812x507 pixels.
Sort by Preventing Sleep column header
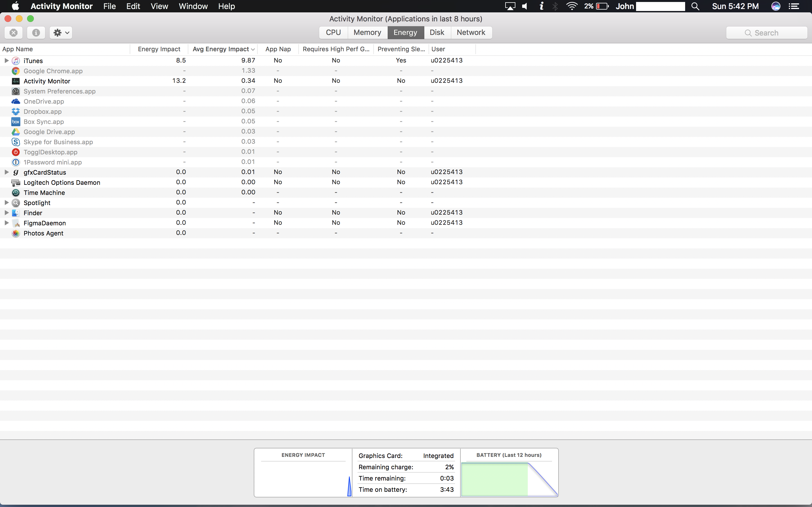401,49
